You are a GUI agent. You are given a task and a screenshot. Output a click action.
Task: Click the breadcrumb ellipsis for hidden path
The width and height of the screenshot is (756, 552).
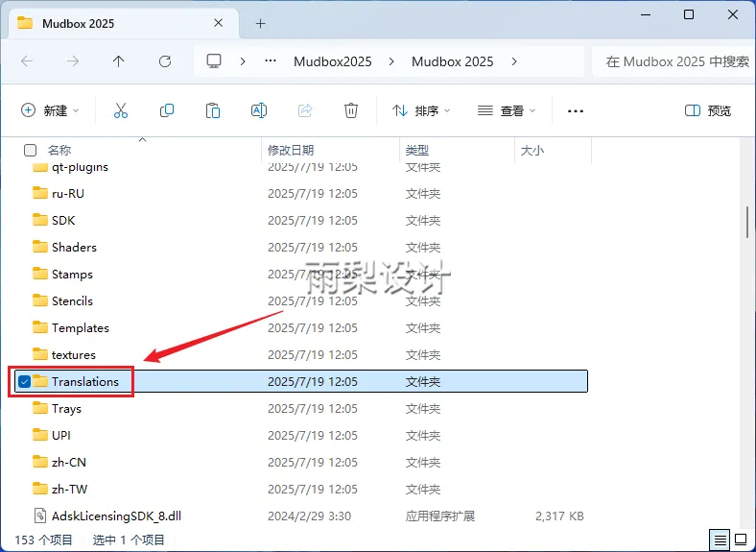point(271,60)
